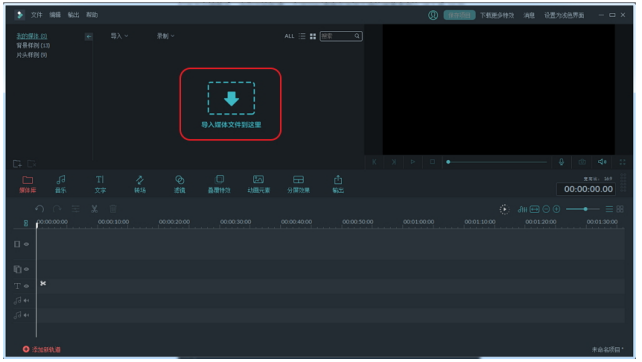Toggle eye icon on the text track
The height and width of the screenshot is (362, 642).
[26, 286]
